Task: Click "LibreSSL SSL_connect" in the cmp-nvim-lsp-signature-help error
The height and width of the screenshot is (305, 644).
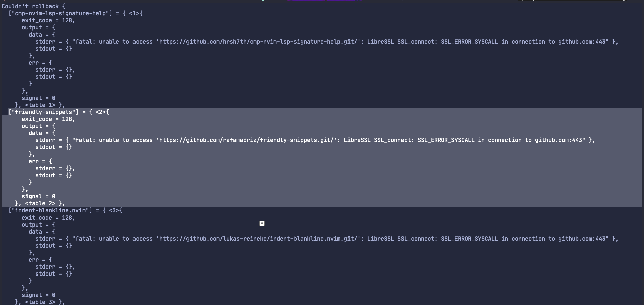Action: (401, 42)
